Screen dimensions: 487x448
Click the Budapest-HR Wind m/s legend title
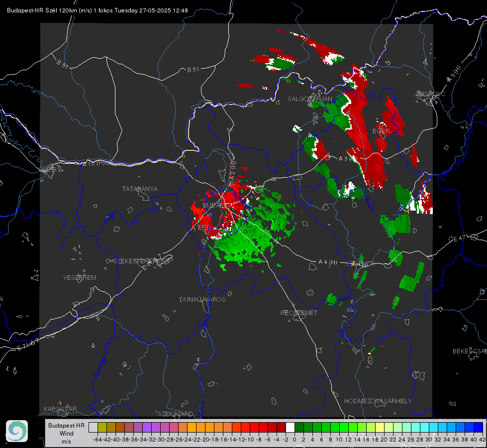pyautogui.click(x=67, y=434)
